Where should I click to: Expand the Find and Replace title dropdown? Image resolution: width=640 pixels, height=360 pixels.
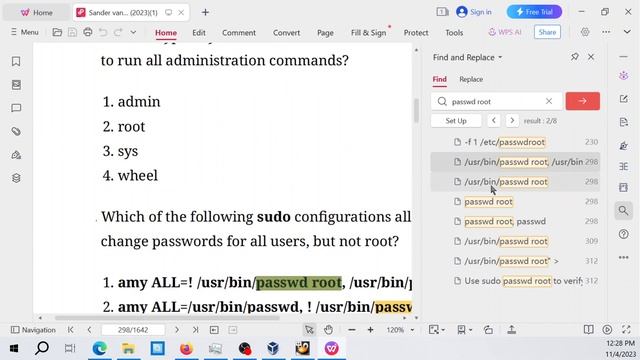(500, 58)
